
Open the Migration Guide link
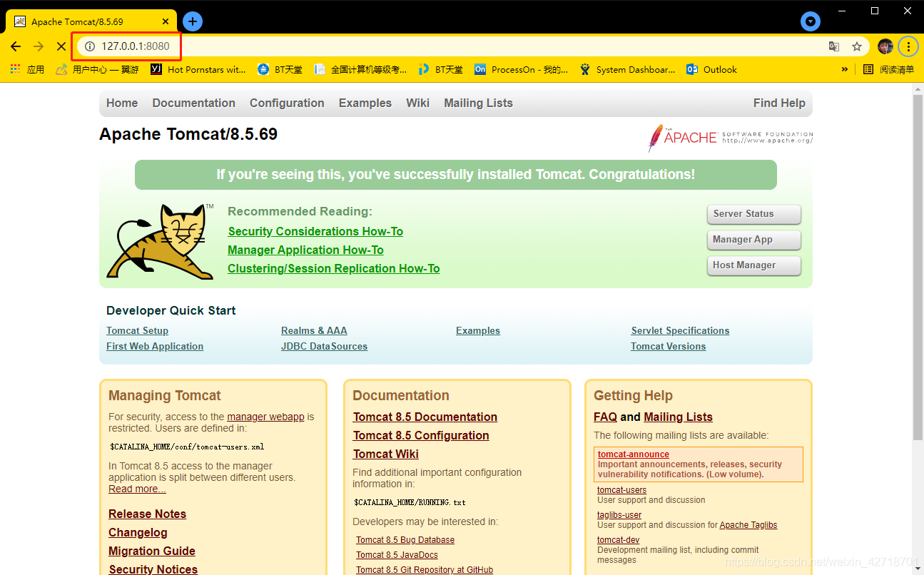click(152, 551)
